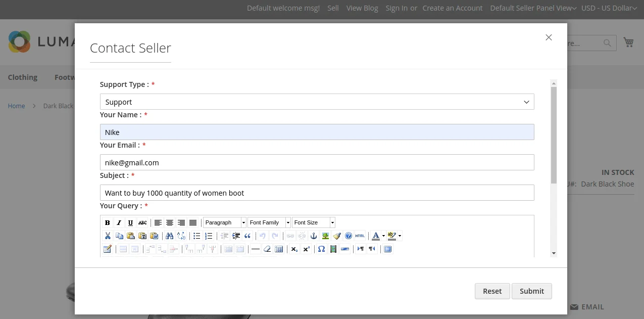The image size is (644, 319).
Task: Insert blockquote with the quote icon
Action: (247, 236)
